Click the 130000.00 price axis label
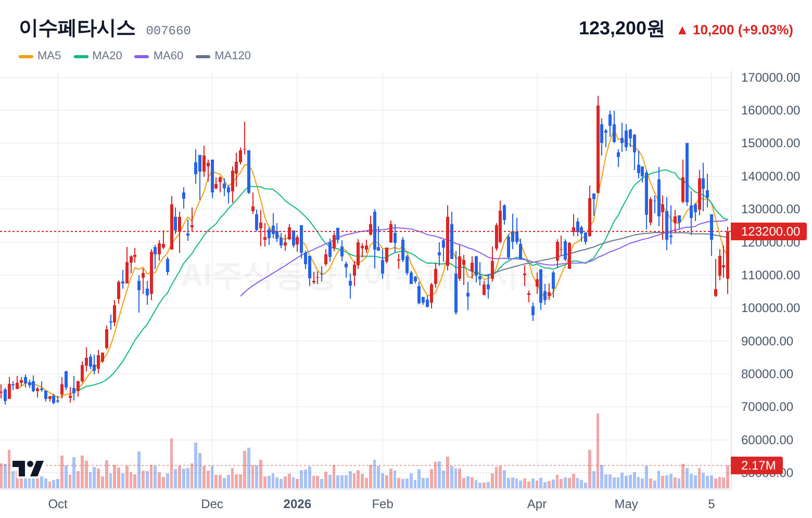This screenshot has width=812, height=518. coord(770,209)
